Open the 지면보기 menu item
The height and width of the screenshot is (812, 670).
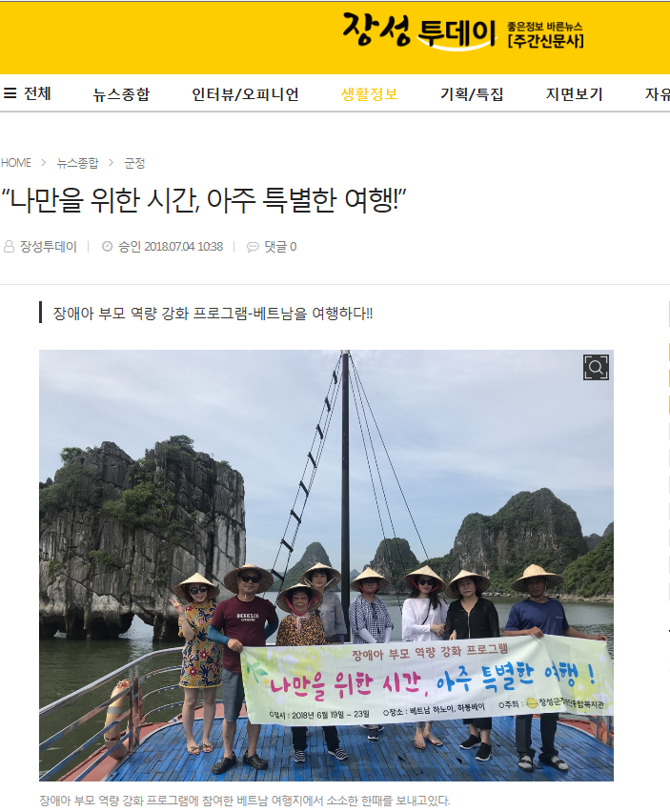pos(574,94)
